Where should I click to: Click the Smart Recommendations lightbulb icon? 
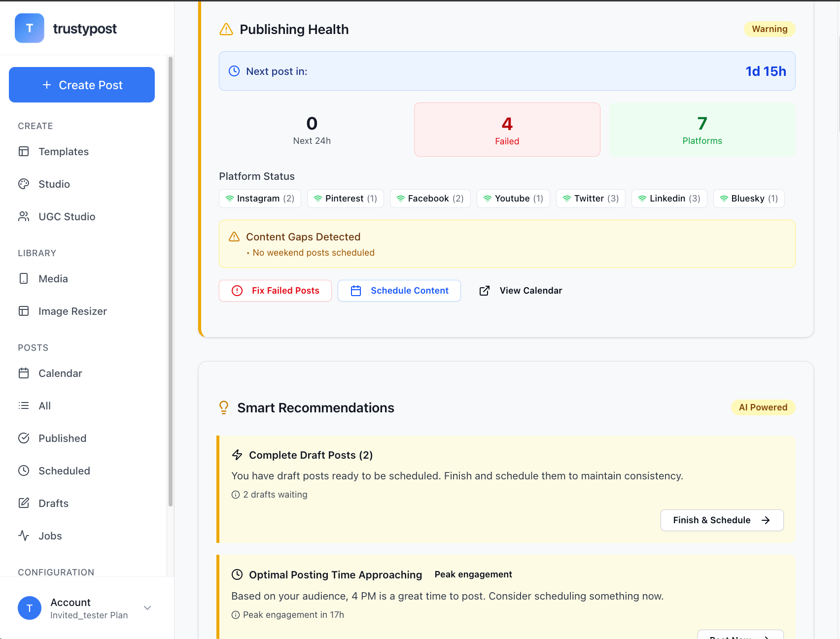pos(224,407)
